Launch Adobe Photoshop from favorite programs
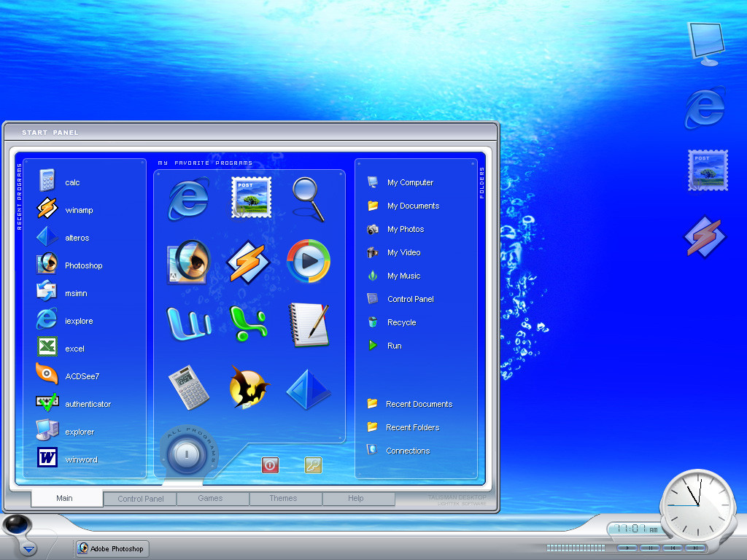 189,262
